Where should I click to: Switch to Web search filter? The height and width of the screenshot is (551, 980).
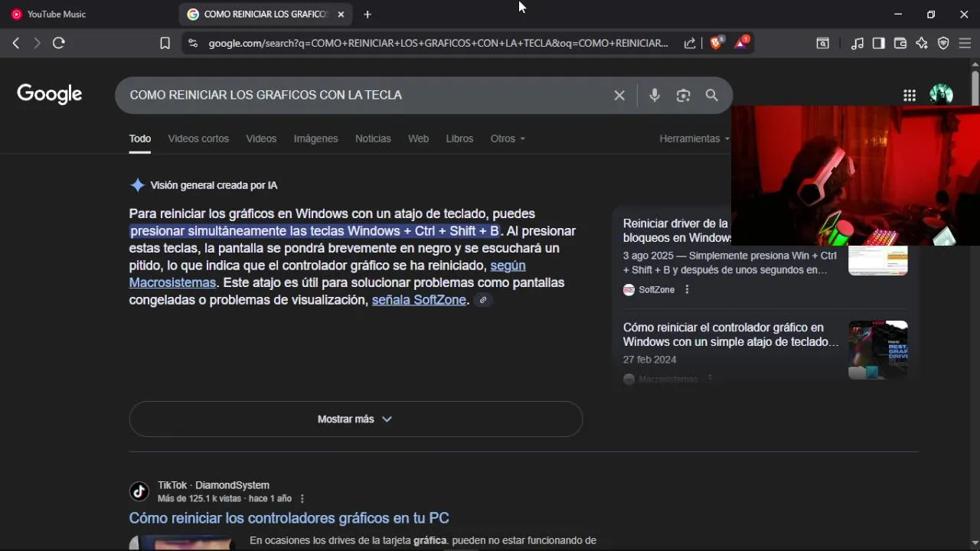(x=418, y=139)
